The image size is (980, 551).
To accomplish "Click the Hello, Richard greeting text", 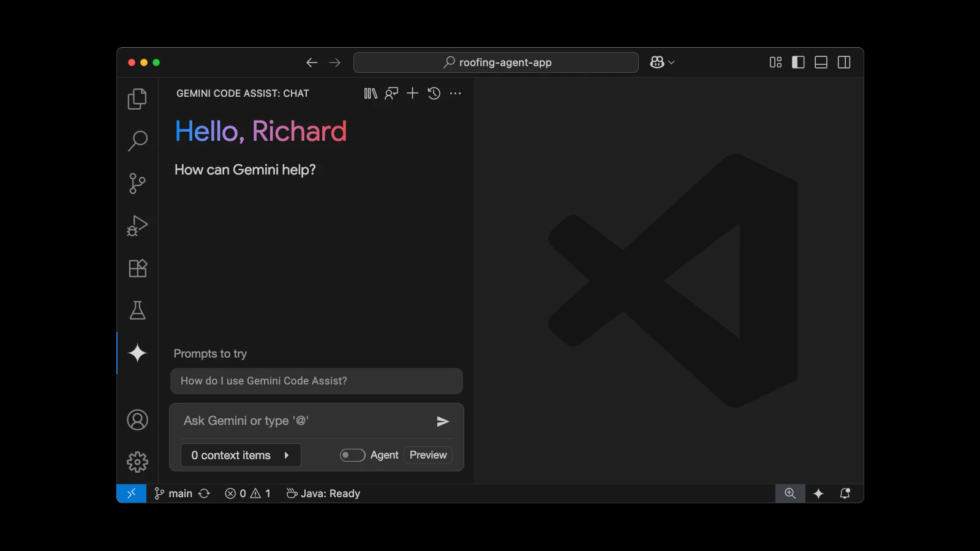I will (261, 131).
